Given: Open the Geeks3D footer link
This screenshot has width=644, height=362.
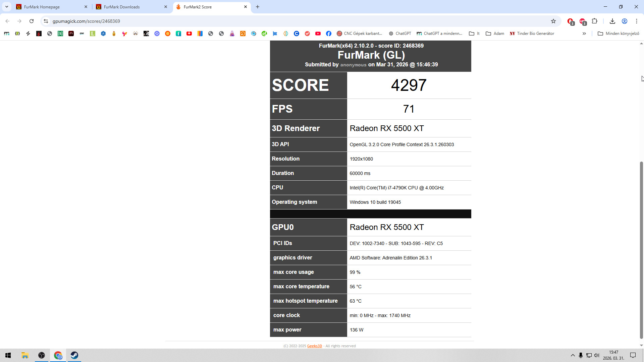Looking at the screenshot, I should 314,346.
